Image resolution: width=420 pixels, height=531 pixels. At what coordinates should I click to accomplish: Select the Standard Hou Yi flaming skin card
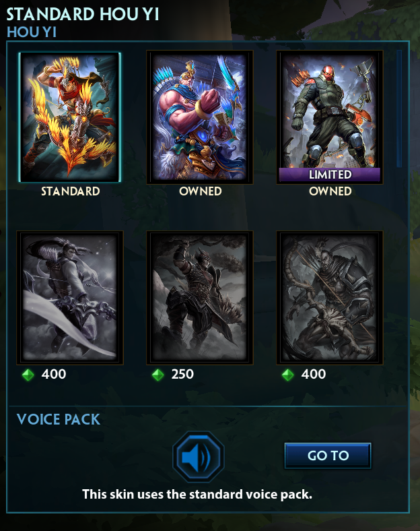(69, 117)
